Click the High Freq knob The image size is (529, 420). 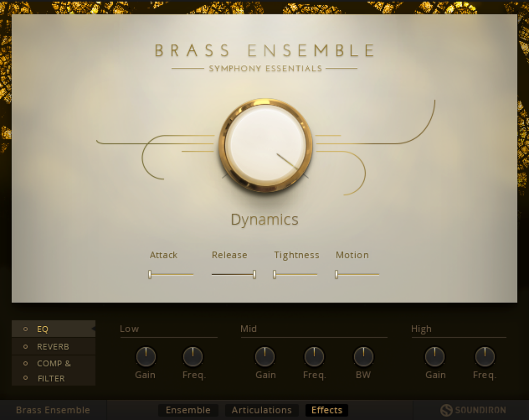(485, 357)
